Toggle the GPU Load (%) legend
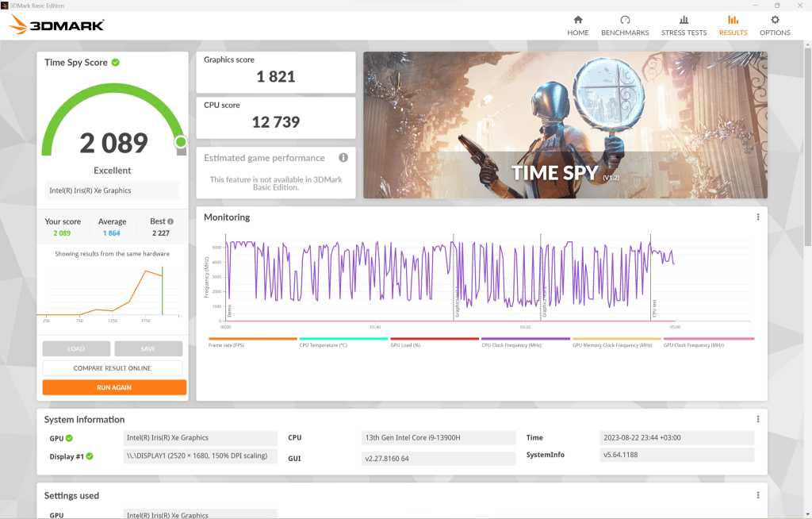 point(435,342)
